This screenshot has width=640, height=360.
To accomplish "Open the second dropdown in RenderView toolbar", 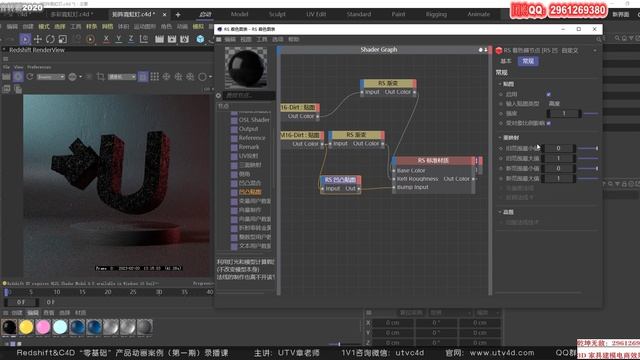I will [122, 77].
